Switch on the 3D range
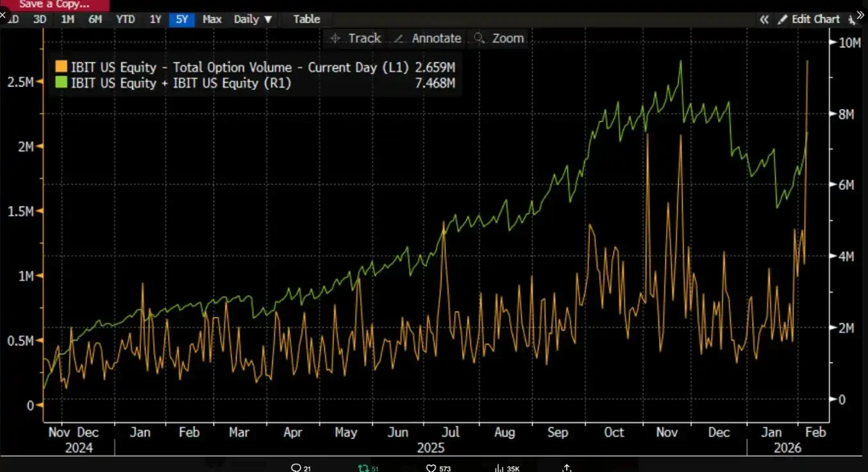 pos(39,19)
